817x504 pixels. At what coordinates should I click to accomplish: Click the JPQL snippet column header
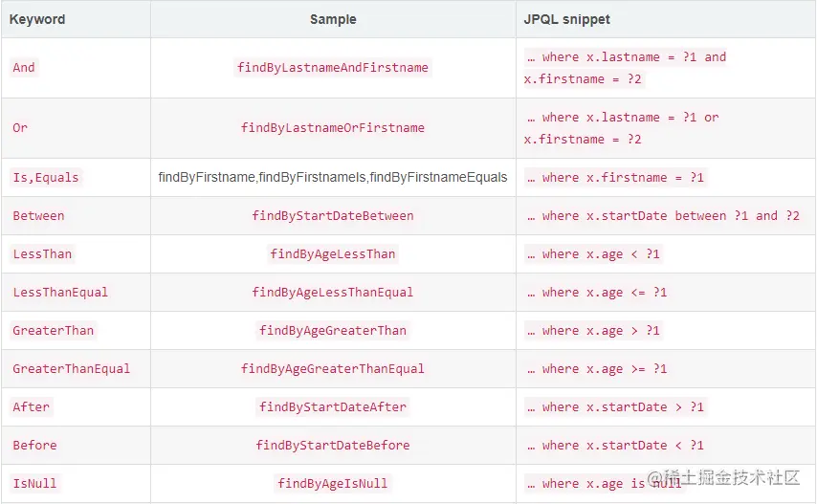click(566, 19)
